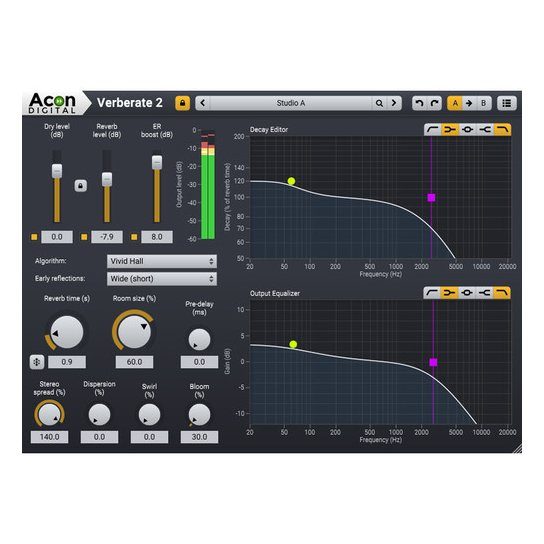This screenshot has width=544, height=544.
Task: Toggle ER boost enable square
Action: pos(134,237)
